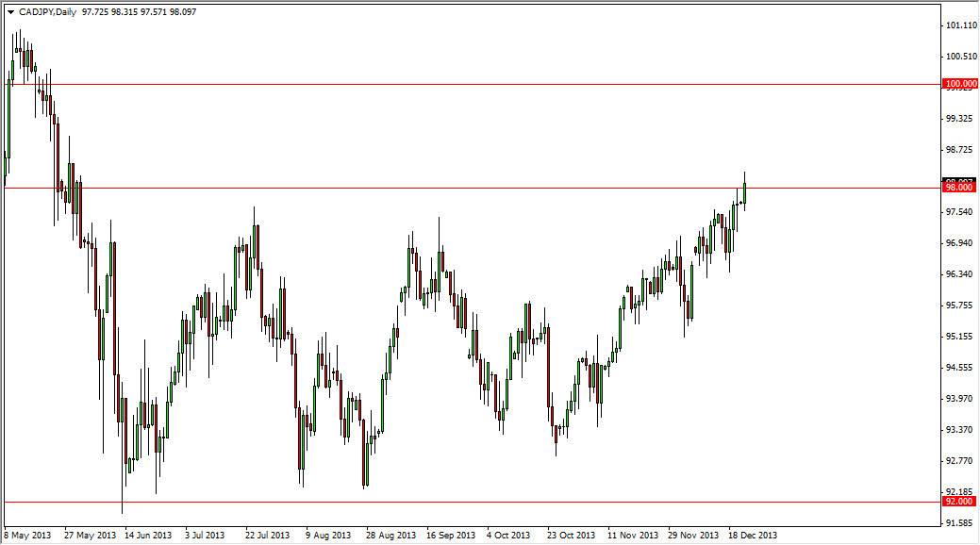Click the 3 Jul 2013 date label
980x545 pixels.
(205, 536)
